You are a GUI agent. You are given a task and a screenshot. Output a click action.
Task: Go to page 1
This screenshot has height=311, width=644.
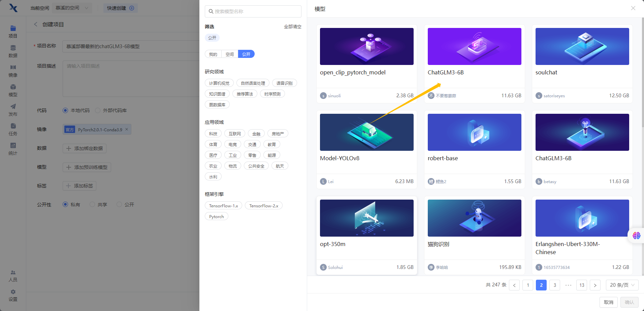click(x=528, y=285)
